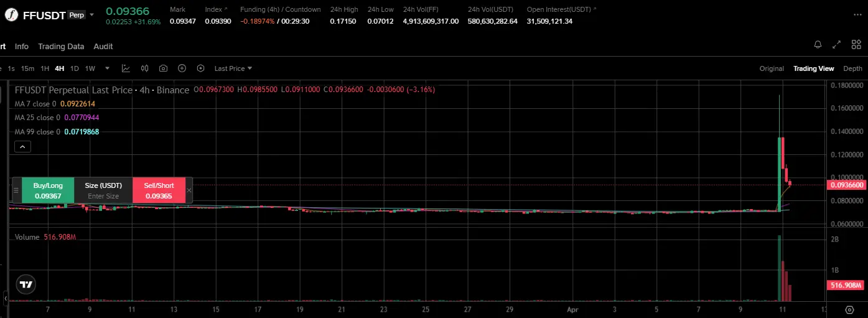Click the current price label 0.0936600

click(x=847, y=185)
